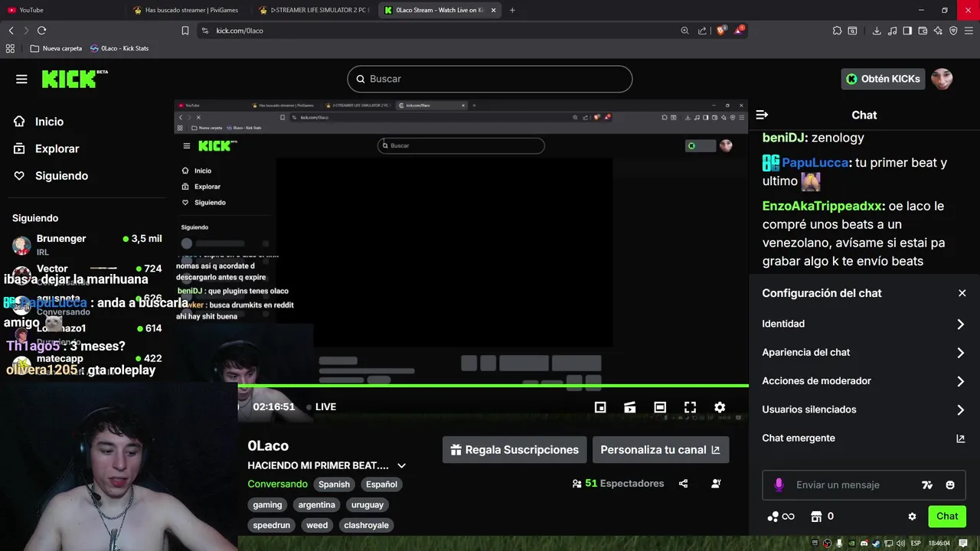The height and width of the screenshot is (551, 980).
Task: Open Windows tab search grid icon
Action: [x=10, y=48]
